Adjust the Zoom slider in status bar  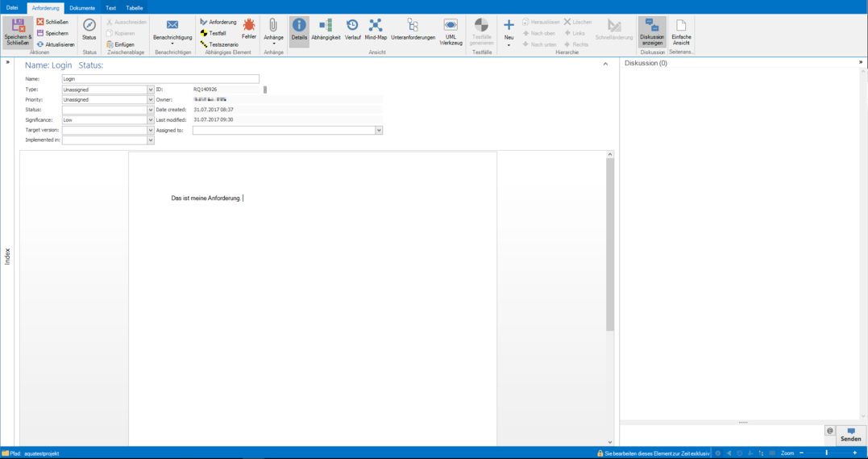(827, 453)
